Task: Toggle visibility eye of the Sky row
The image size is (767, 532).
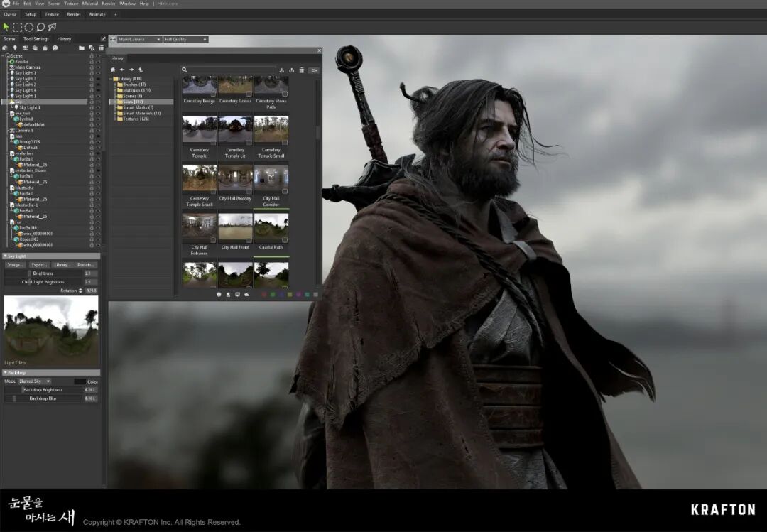Action: click(98, 102)
